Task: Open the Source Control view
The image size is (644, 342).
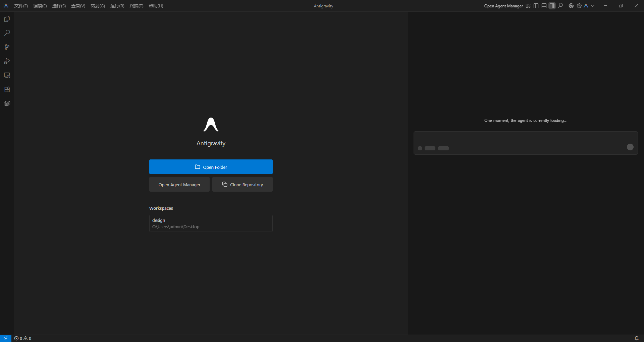Action: click(x=7, y=47)
